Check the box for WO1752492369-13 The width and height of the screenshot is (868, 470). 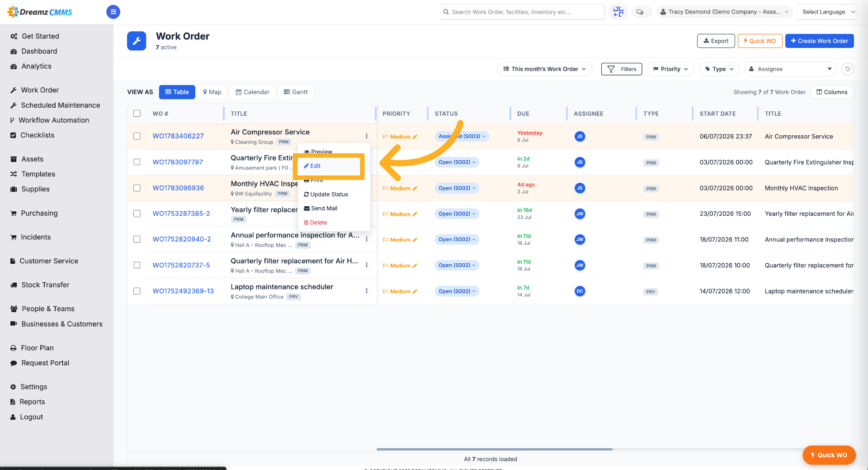point(137,291)
